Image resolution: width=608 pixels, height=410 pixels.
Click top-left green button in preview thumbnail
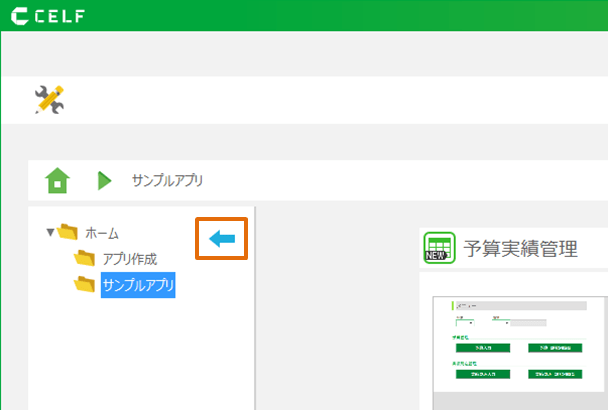[483, 348]
